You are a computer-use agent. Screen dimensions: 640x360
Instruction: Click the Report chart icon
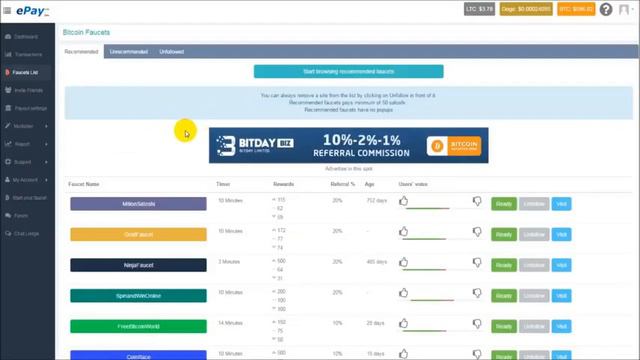click(x=8, y=144)
